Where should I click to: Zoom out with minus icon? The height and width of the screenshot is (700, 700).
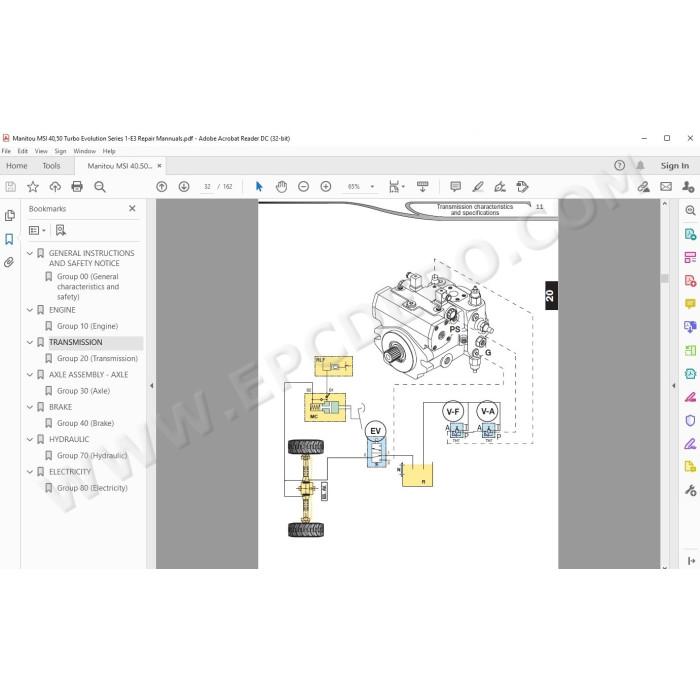(304, 187)
